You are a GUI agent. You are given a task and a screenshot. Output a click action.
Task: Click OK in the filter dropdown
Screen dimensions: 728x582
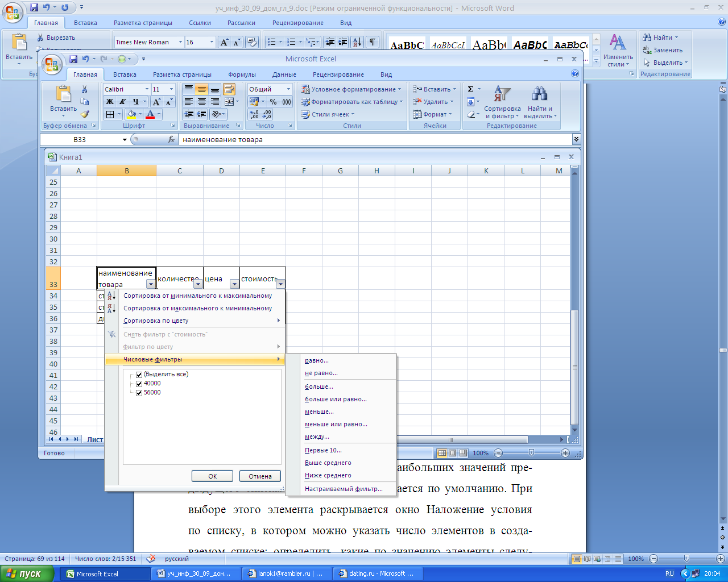point(212,476)
